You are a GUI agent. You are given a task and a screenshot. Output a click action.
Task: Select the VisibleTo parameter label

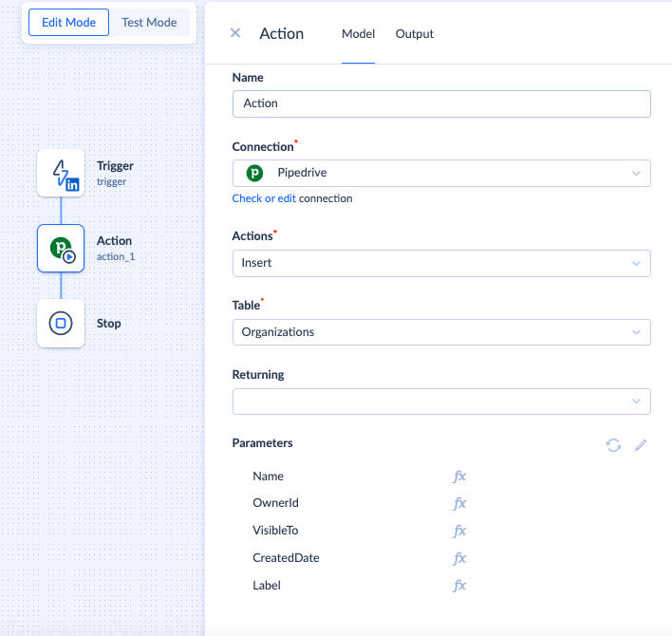point(275,530)
